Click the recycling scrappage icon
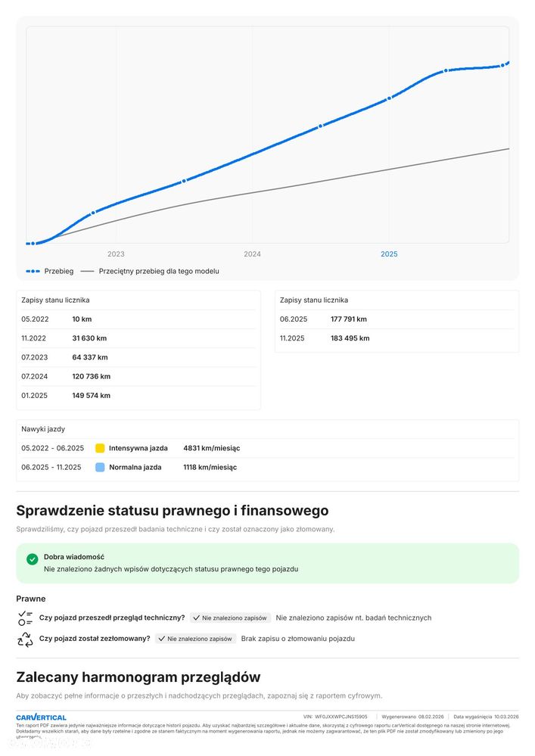 pyautogui.click(x=25, y=639)
